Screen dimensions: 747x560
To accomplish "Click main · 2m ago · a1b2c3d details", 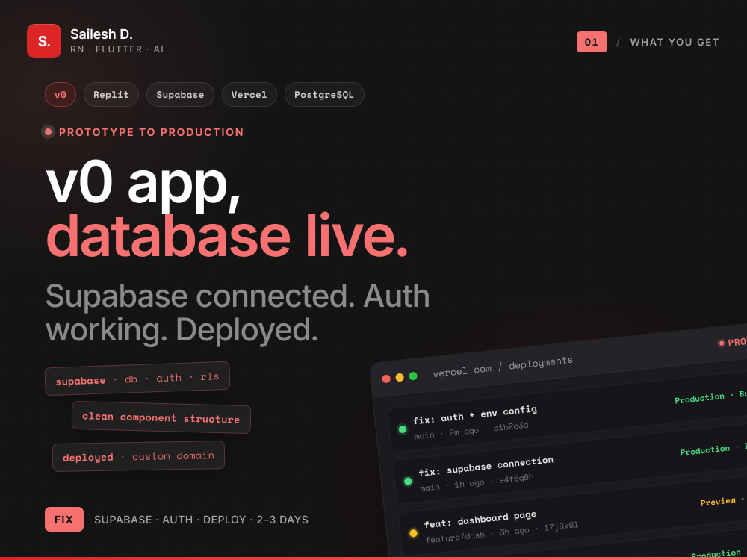I will (471, 431).
